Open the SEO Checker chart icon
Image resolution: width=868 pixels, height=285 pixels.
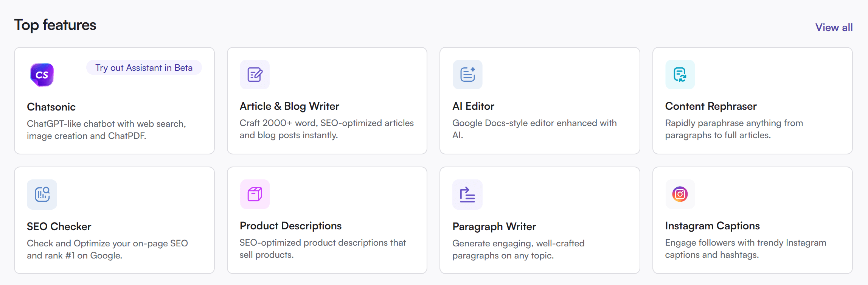42,194
